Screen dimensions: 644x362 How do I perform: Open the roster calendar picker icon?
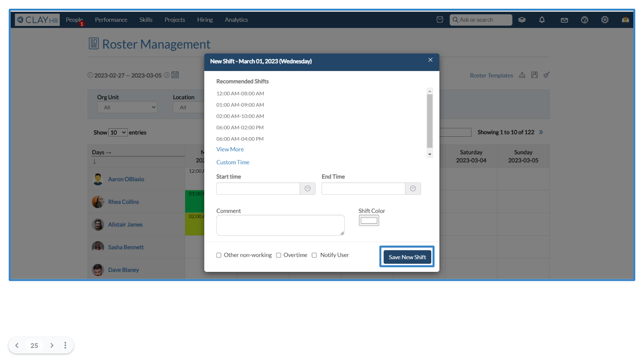click(175, 75)
